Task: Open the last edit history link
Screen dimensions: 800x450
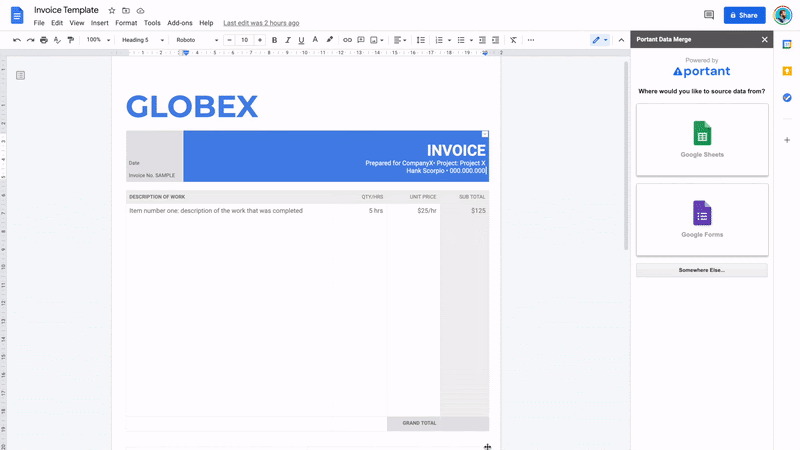Action: (x=261, y=23)
